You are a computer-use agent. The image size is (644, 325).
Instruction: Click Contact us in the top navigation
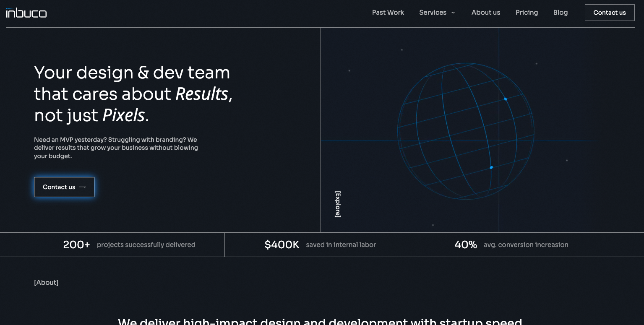click(609, 13)
